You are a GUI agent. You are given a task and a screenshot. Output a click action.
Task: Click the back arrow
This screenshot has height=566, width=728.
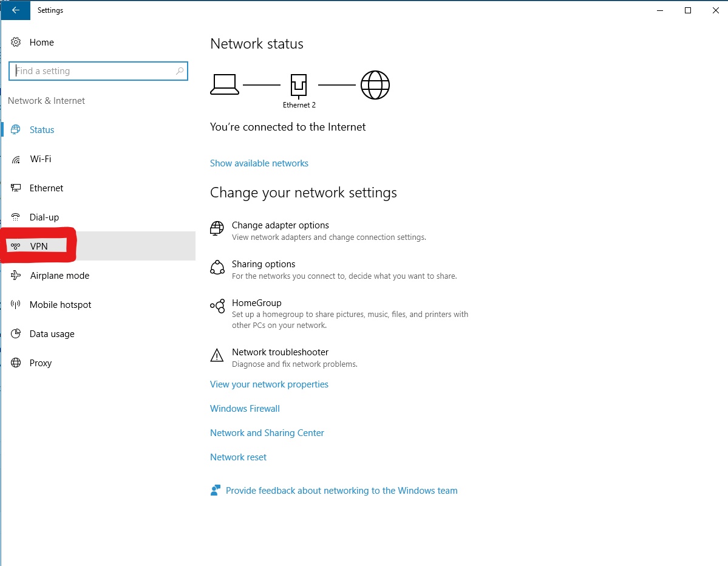point(15,10)
